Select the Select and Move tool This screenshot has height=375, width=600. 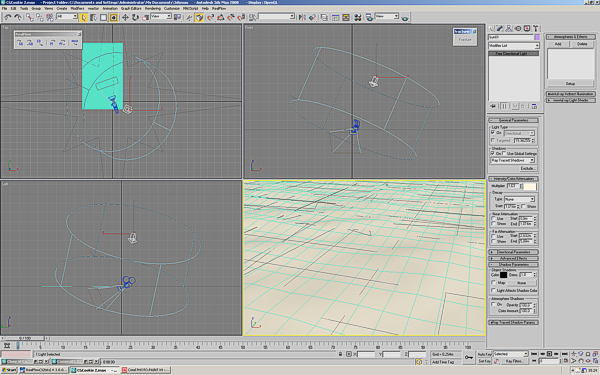pos(125,17)
